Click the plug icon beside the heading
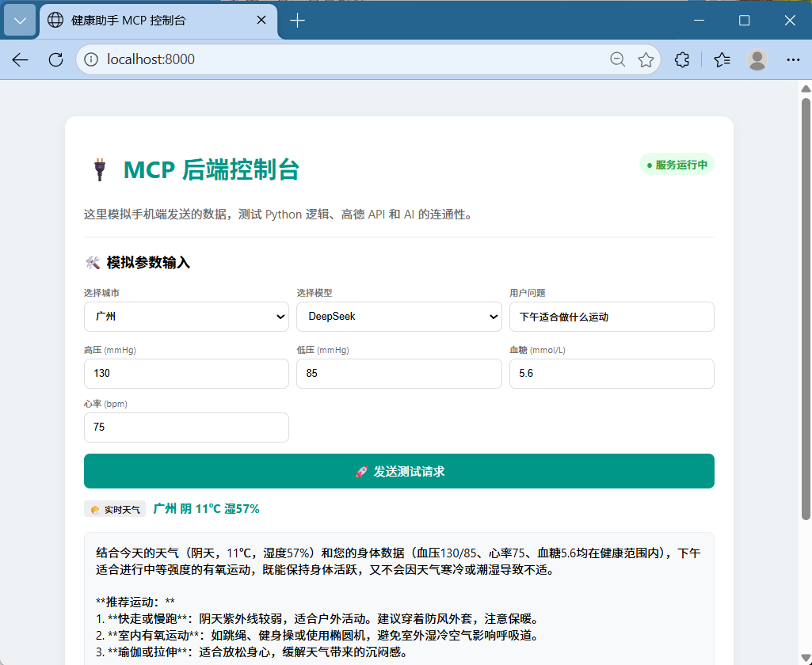Image resolution: width=812 pixels, height=665 pixels. 100,169
